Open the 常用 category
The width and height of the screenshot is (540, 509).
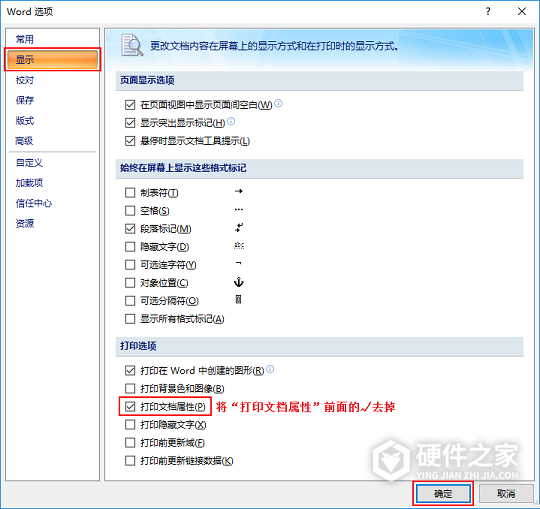tap(25, 39)
